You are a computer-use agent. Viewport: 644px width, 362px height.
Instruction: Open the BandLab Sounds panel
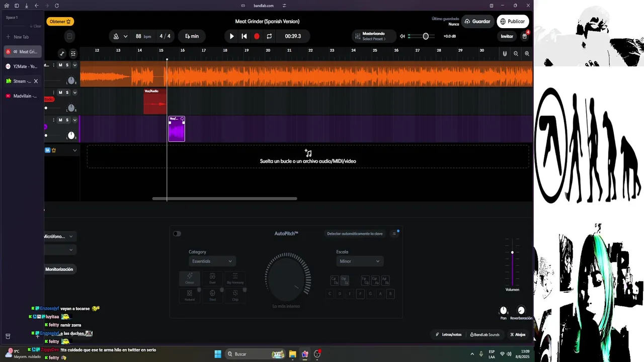485,334
